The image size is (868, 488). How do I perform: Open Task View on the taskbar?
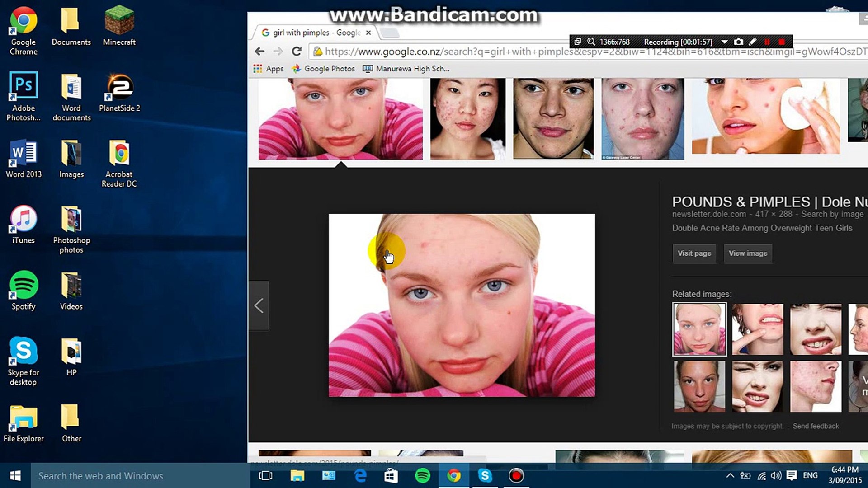coord(265,475)
